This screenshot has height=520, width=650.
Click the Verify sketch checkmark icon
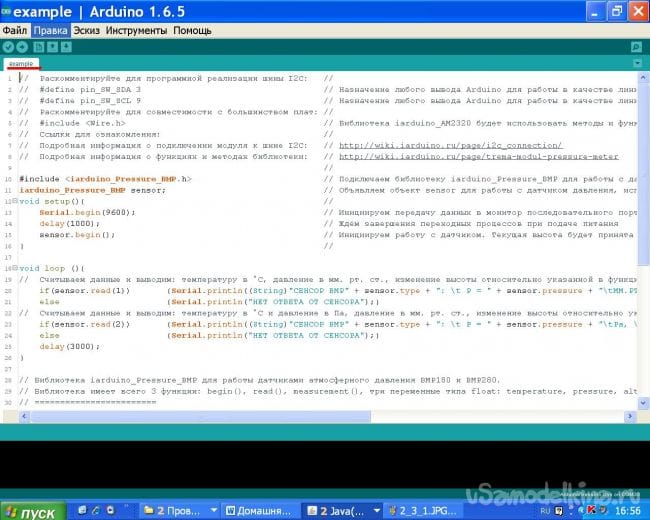(8, 47)
